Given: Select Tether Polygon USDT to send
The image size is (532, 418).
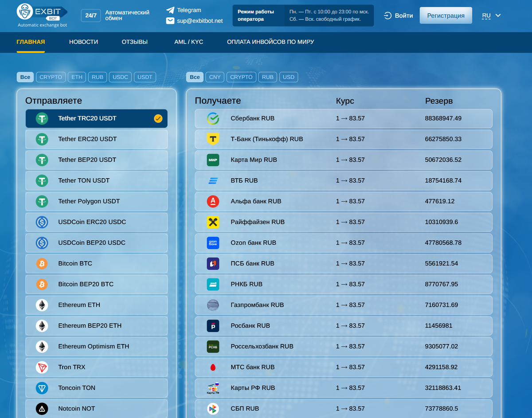Looking at the screenshot, I should point(97,201).
